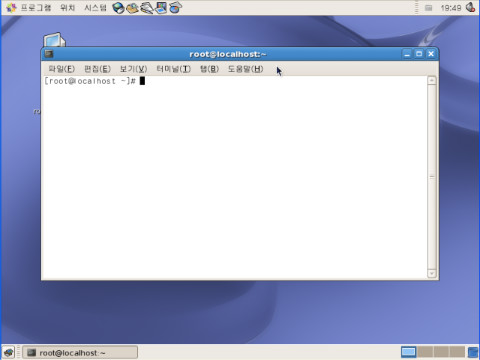Screen dimensions: 480x360
Task: Launch the web browser globe icon
Action: [118, 7]
